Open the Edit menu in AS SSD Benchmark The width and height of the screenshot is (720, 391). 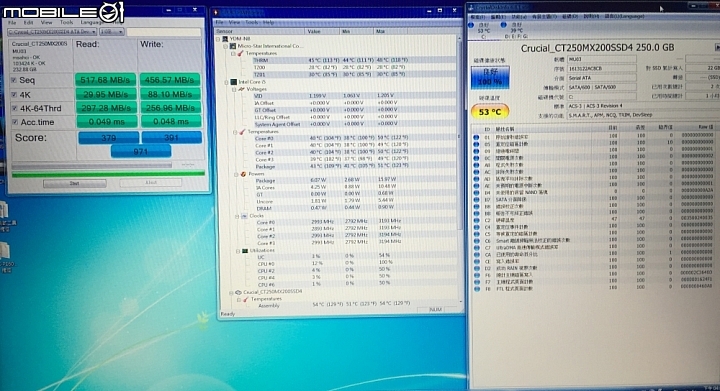(x=28, y=22)
